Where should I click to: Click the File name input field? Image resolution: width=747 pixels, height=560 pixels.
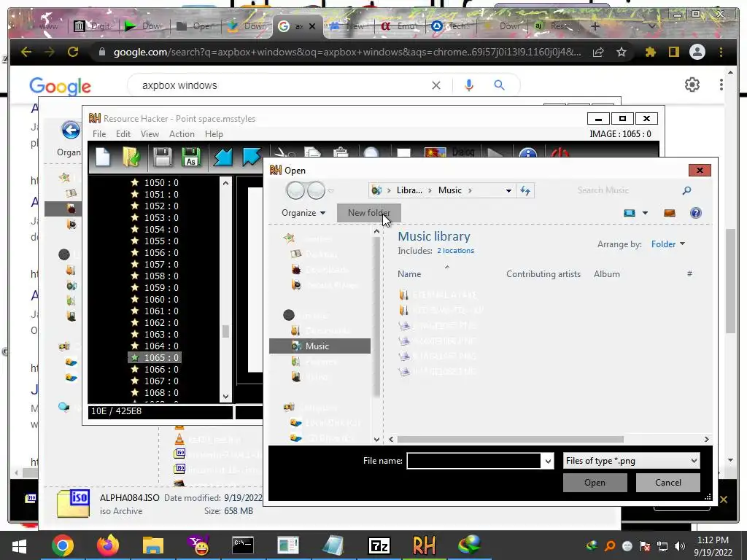[x=473, y=461]
